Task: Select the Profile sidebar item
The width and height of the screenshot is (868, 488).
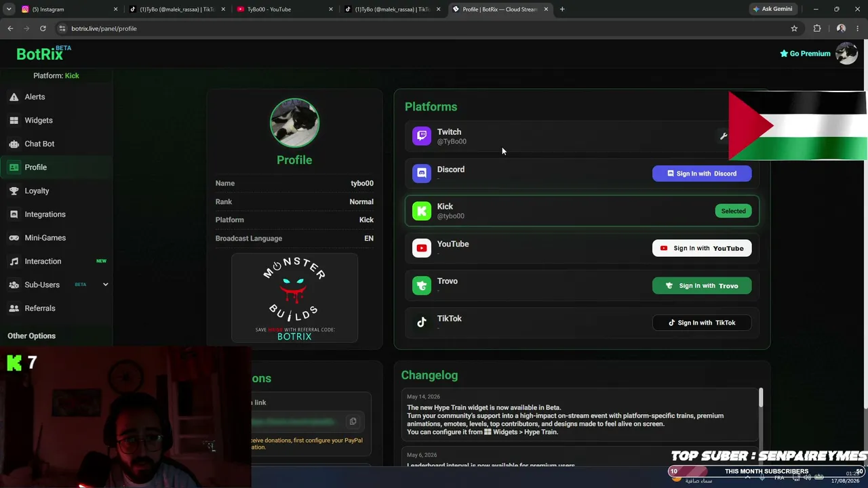Action: pos(56,167)
